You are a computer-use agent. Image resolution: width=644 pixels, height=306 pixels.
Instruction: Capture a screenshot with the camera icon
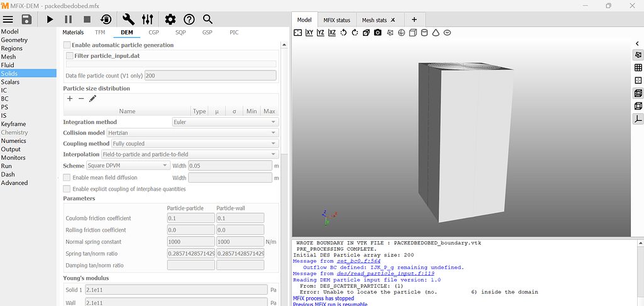coord(377,32)
